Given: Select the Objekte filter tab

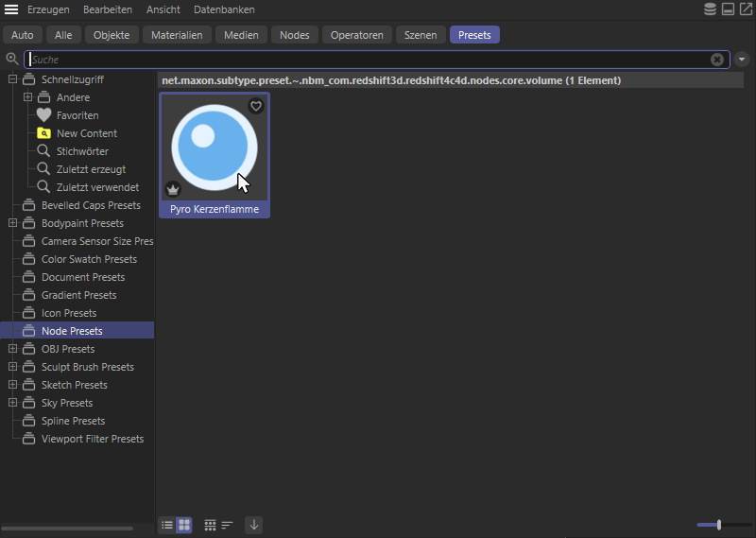Looking at the screenshot, I should 112,35.
